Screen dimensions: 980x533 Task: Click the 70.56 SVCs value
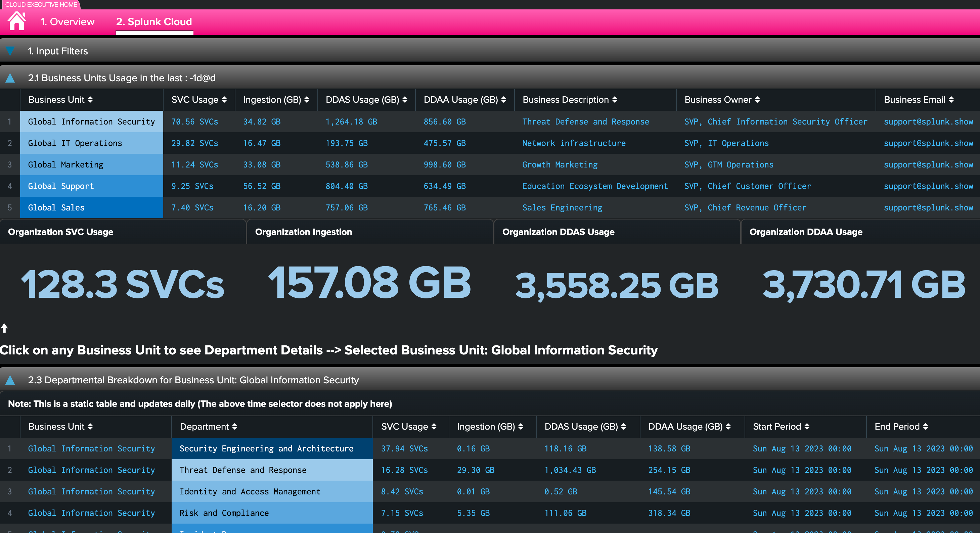click(x=194, y=122)
